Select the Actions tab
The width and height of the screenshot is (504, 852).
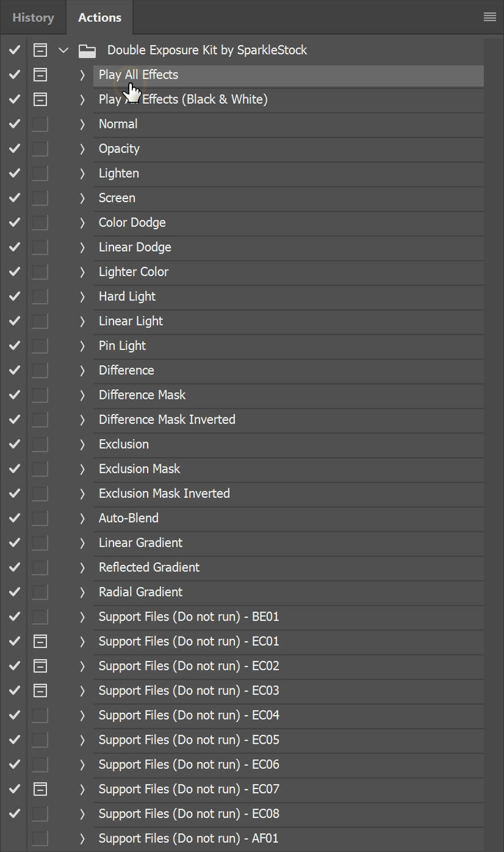tap(99, 18)
